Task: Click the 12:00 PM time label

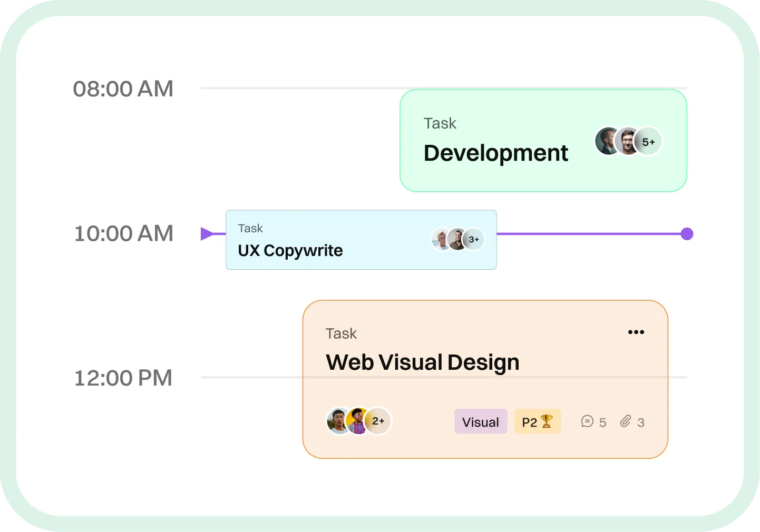Action: tap(123, 378)
